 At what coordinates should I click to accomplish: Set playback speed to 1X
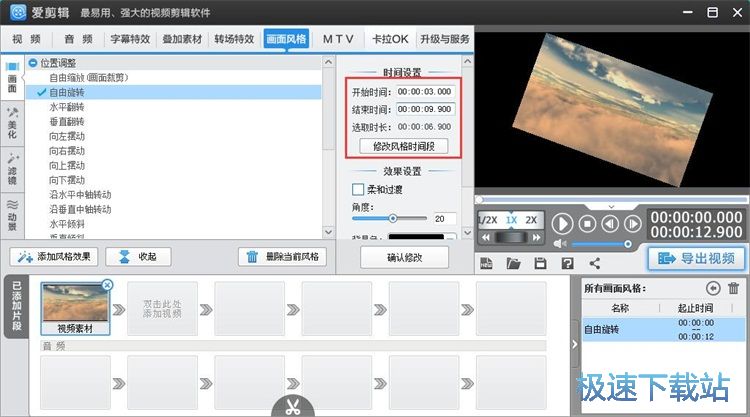[511, 220]
